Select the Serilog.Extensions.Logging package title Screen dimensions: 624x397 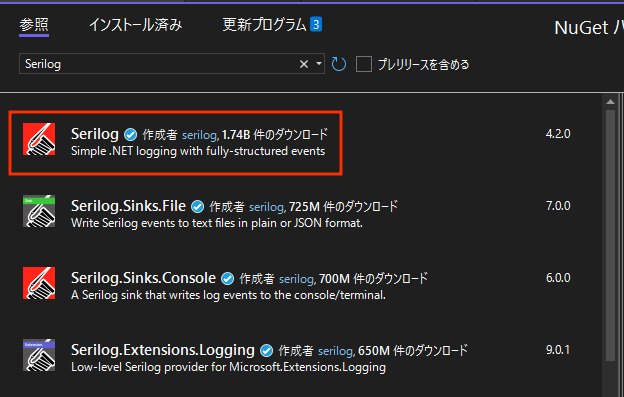[163, 350]
